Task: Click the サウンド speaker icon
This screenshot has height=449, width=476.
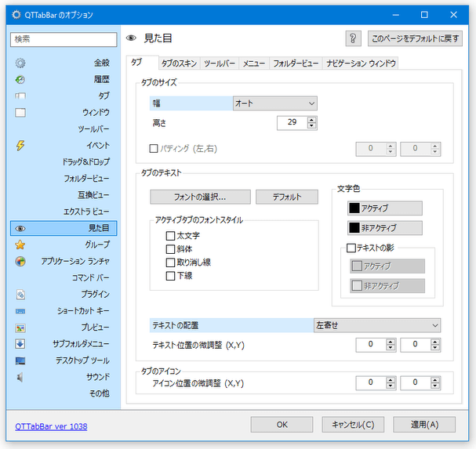Action: (x=20, y=378)
